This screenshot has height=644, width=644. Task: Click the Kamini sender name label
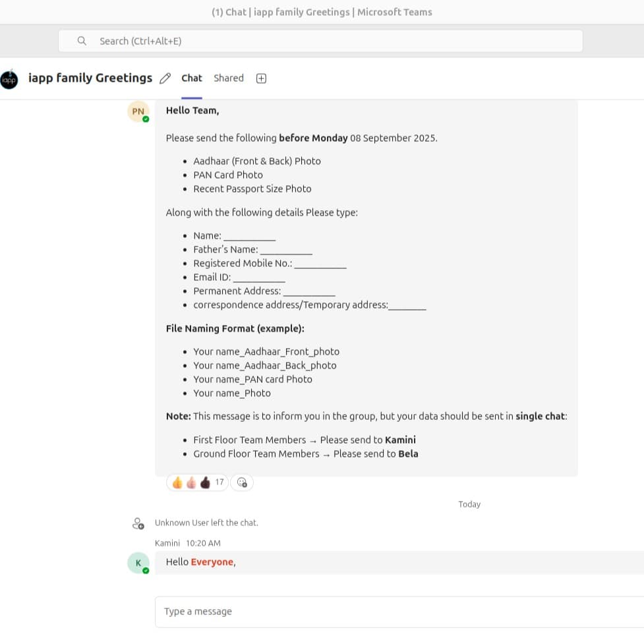point(167,543)
